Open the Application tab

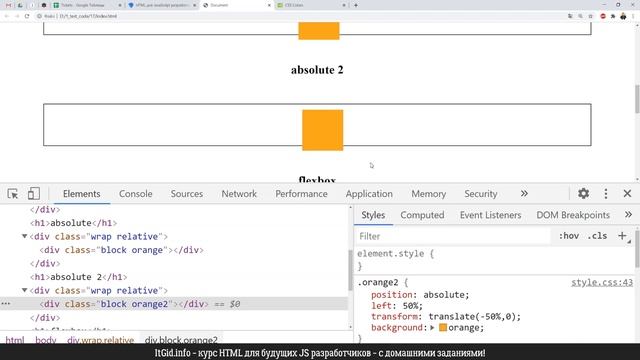369,194
